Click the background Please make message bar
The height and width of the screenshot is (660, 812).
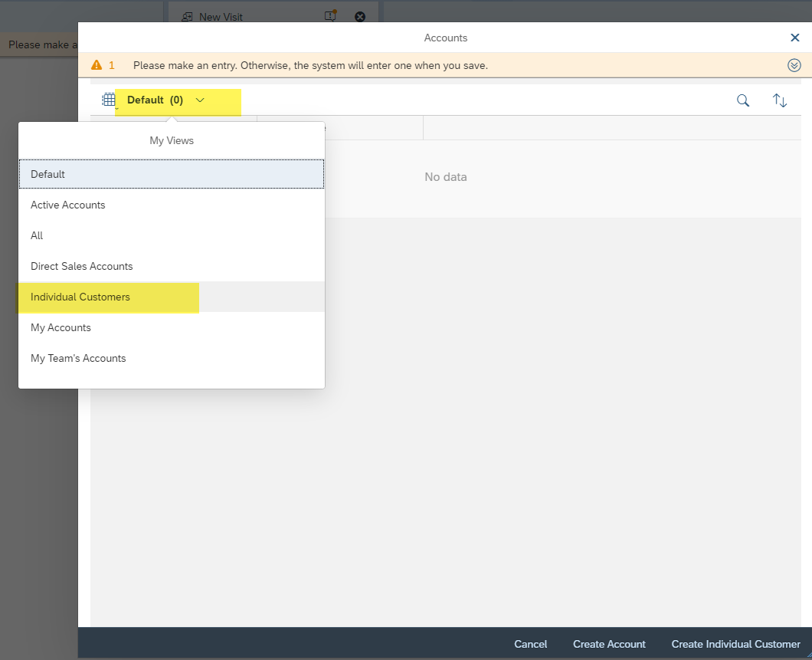[39, 45]
